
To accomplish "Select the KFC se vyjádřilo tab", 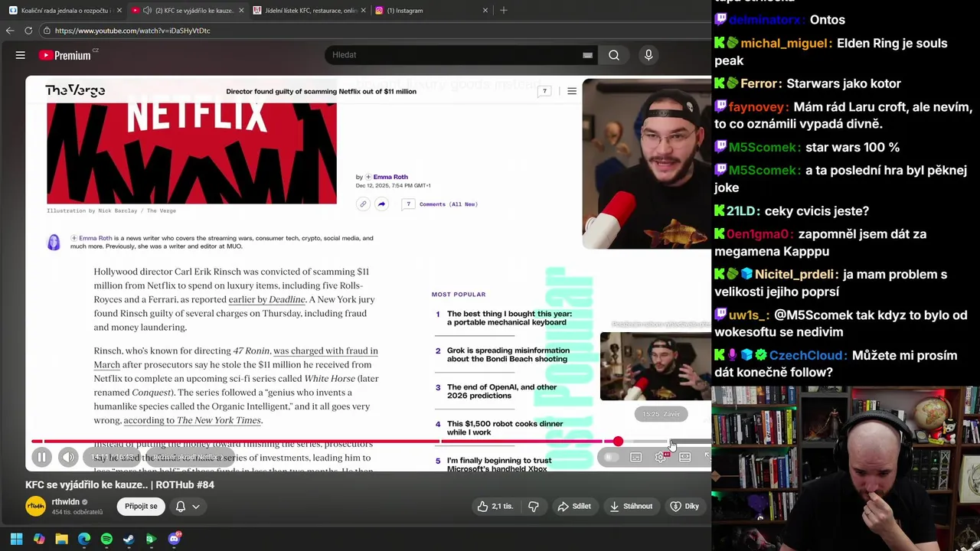I will click(x=188, y=11).
